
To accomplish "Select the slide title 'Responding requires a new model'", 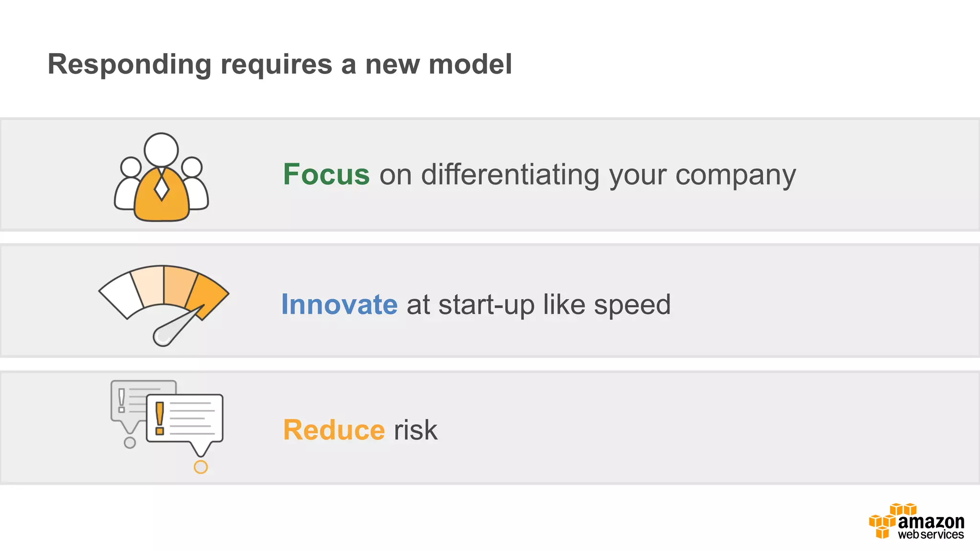I will coord(280,64).
